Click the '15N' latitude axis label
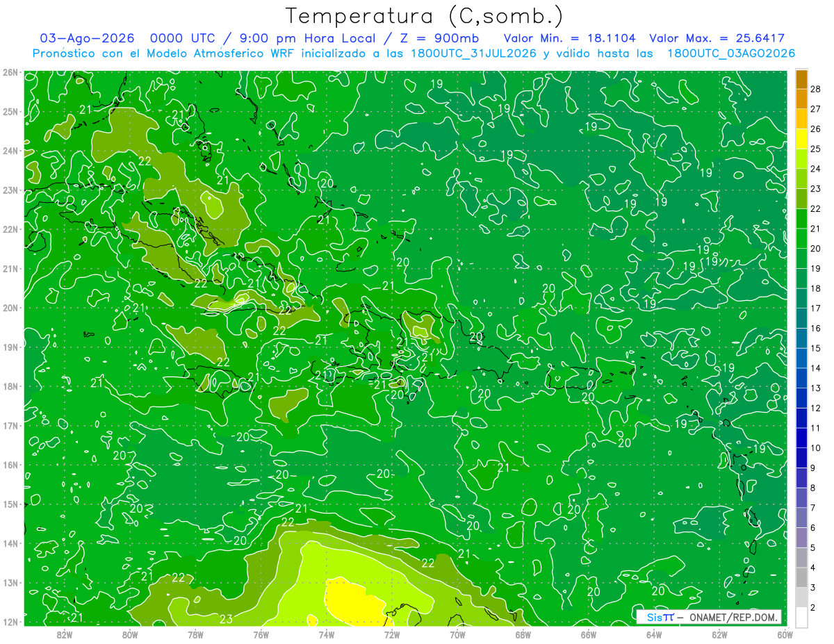Screen dimensions: 834x644 10,504
